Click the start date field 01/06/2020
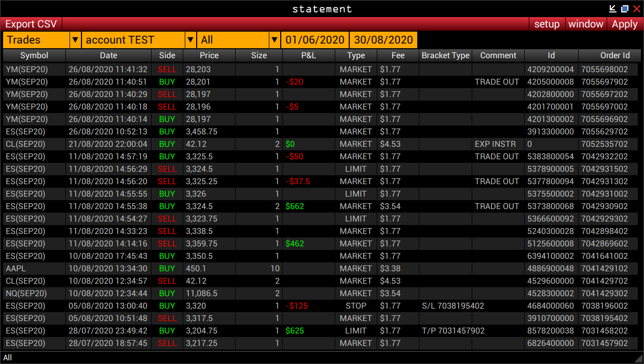 315,40
